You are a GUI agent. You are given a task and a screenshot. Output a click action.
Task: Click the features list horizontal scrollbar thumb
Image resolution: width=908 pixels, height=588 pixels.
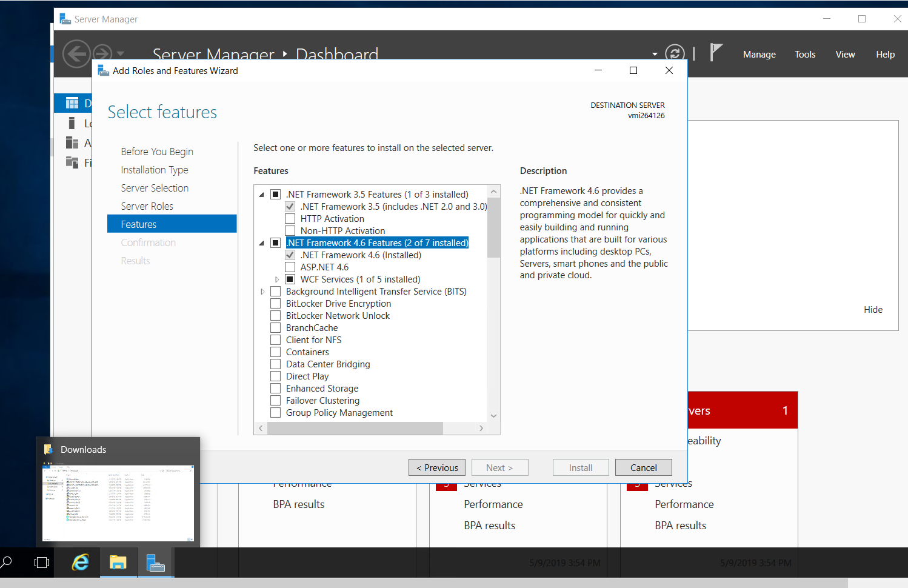point(355,428)
